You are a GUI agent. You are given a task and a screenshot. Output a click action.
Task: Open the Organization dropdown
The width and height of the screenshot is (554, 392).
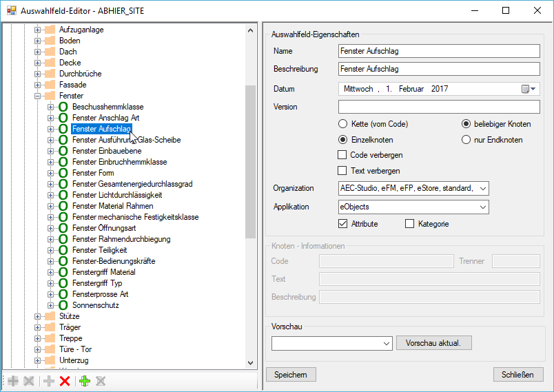[483, 189]
